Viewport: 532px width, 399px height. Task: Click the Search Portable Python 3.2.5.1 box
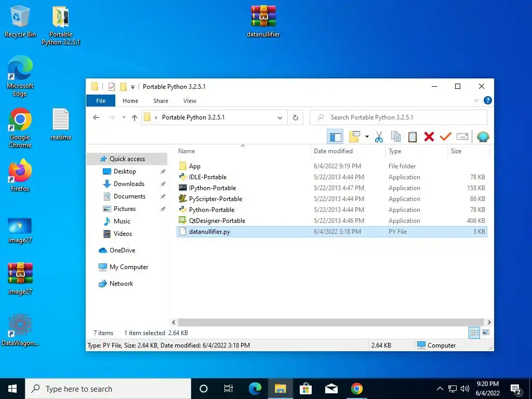pyautogui.click(x=398, y=117)
